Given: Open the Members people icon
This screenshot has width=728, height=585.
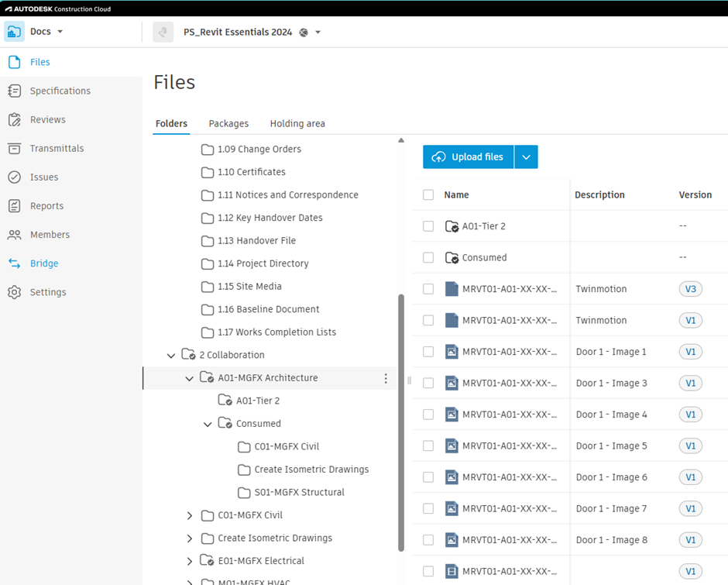Looking at the screenshot, I should pyautogui.click(x=15, y=235).
